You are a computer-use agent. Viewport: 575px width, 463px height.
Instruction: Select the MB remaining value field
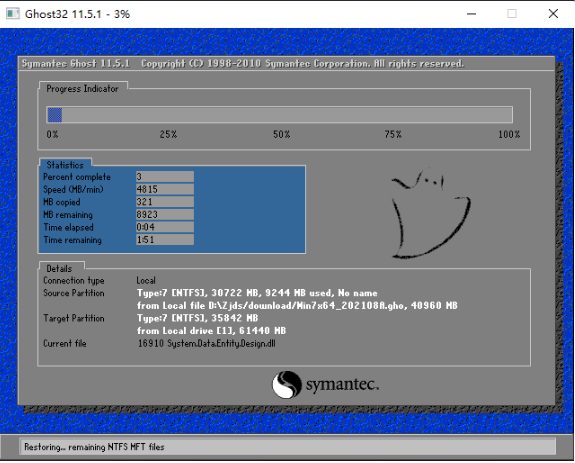point(165,214)
